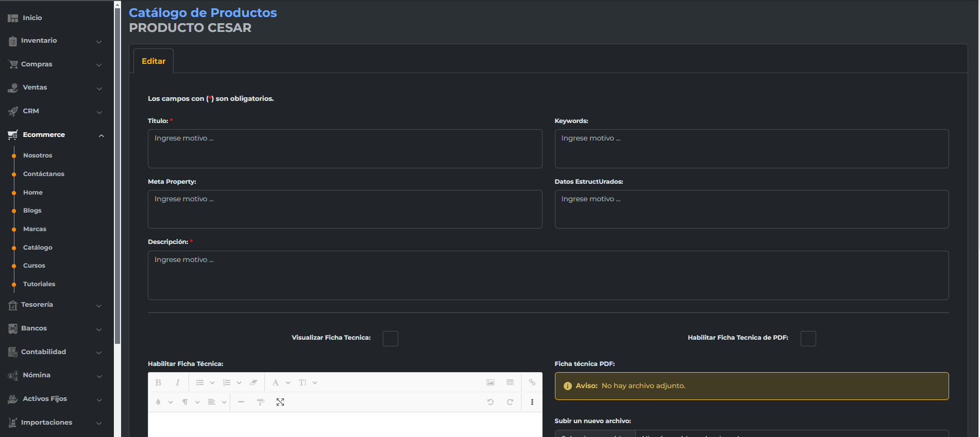Toggle editor fullscreen mode
Viewport: 980px width, 437px height.
[280, 402]
